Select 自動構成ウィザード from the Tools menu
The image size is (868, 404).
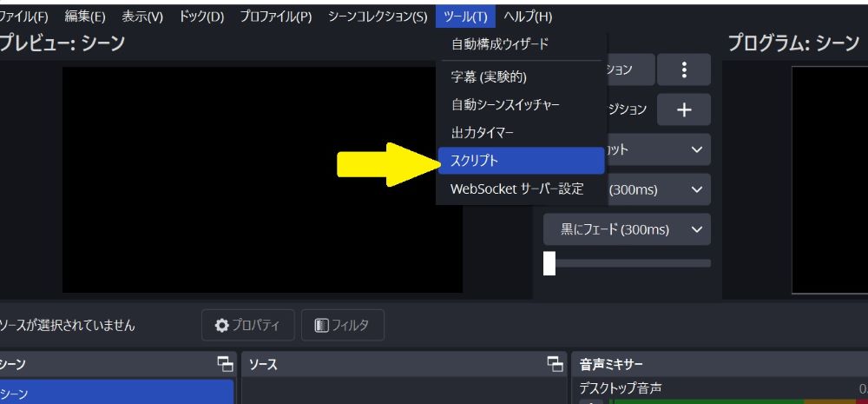tap(521, 44)
